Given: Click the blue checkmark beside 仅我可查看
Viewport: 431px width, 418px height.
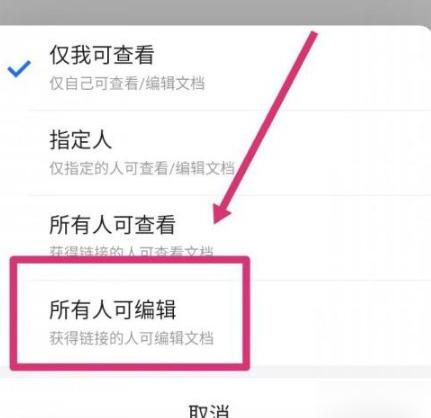Looking at the screenshot, I should tap(19, 69).
